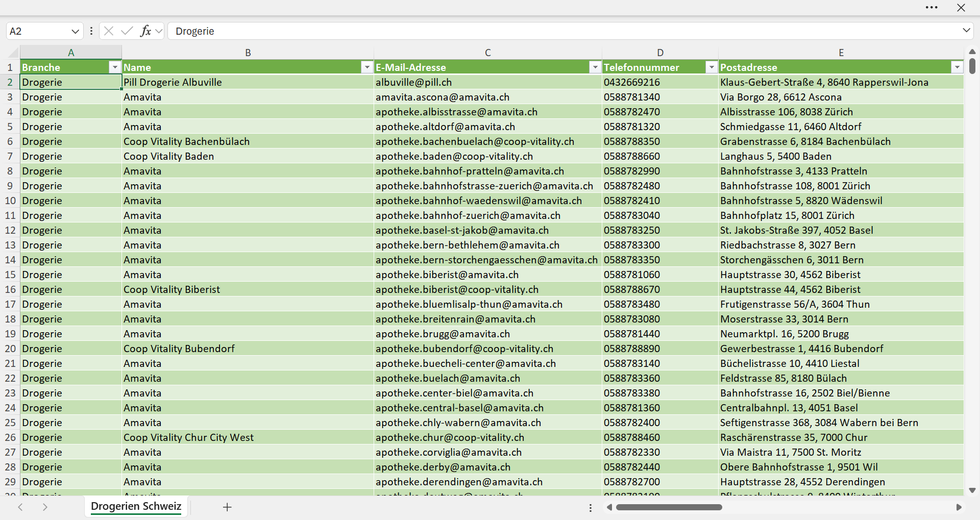This screenshot has height=520, width=980.
Task: Select cell Pill Drogerie Albuville
Action: (248, 82)
